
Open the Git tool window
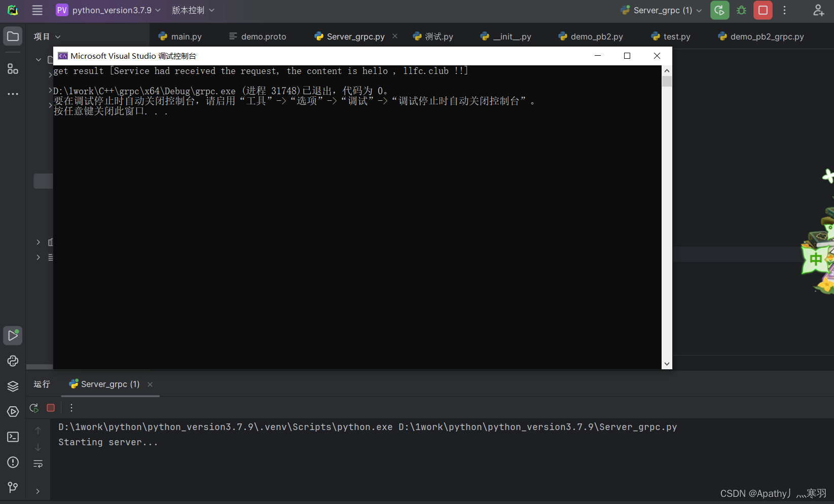click(13, 487)
